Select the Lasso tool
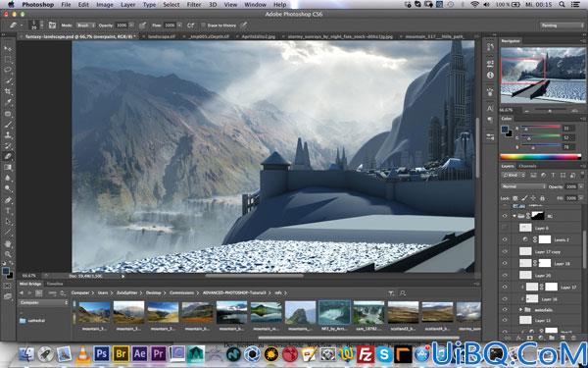This screenshot has width=588, height=368. pos(8,70)
